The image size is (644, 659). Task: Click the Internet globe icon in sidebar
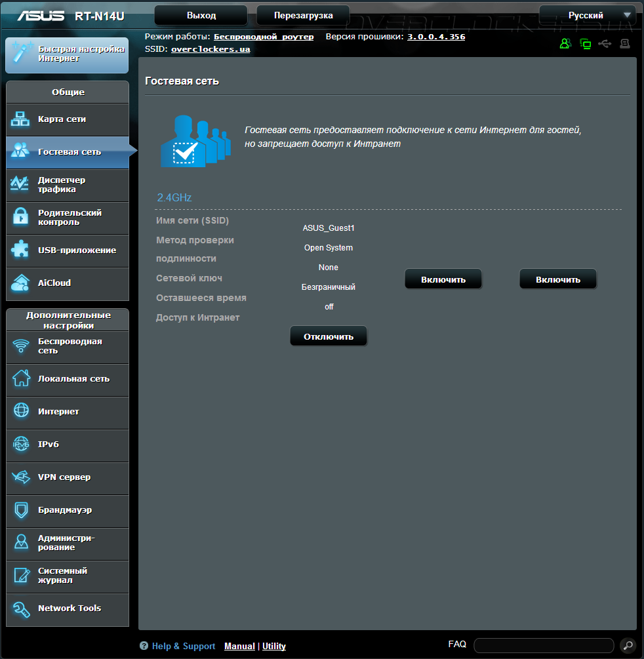21,410
